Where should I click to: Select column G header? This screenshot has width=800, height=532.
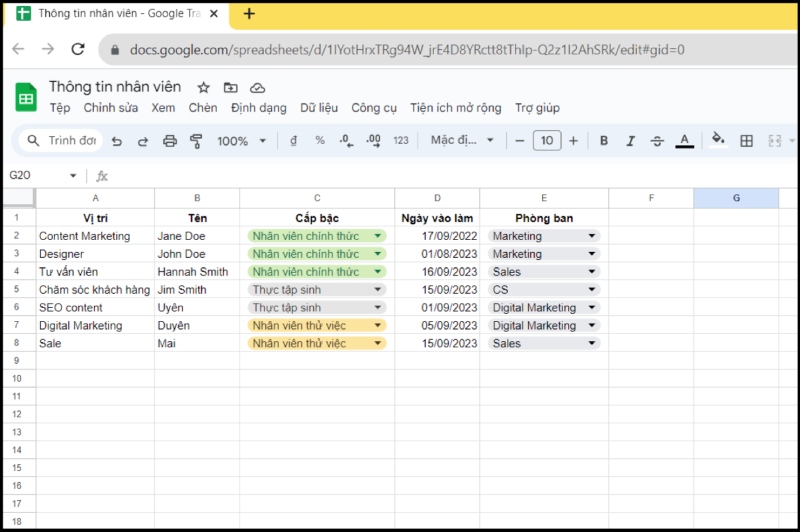736,198
